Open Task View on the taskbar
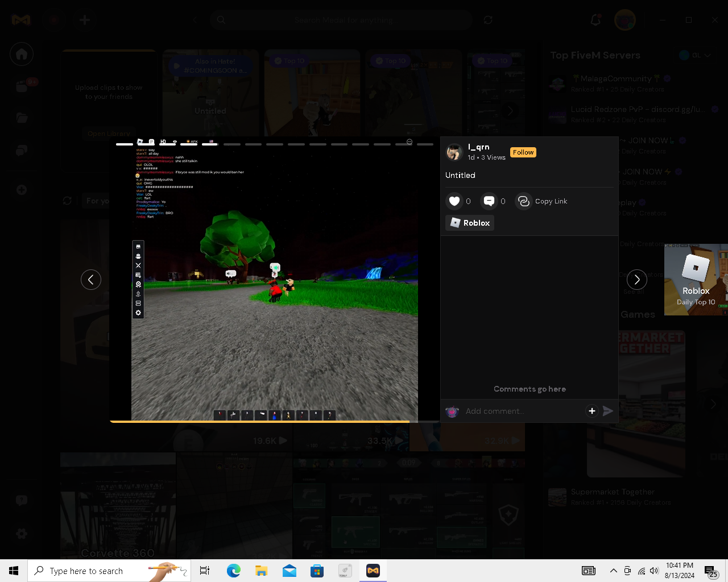 click(205, 571)
